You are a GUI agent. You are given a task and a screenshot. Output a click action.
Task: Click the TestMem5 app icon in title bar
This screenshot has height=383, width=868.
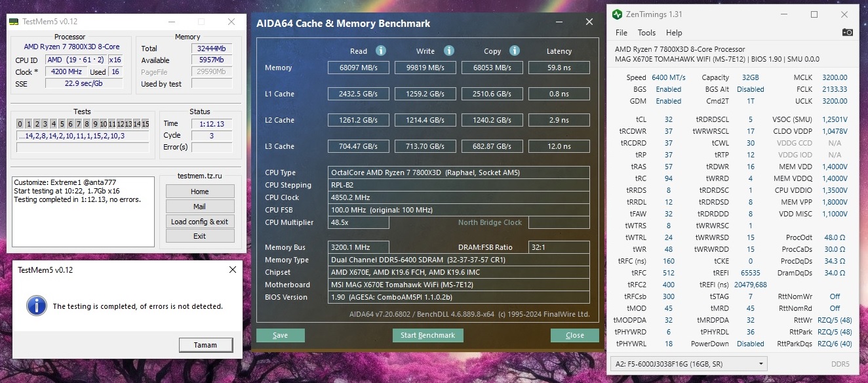pyautogui.click(x=14, y=22)
